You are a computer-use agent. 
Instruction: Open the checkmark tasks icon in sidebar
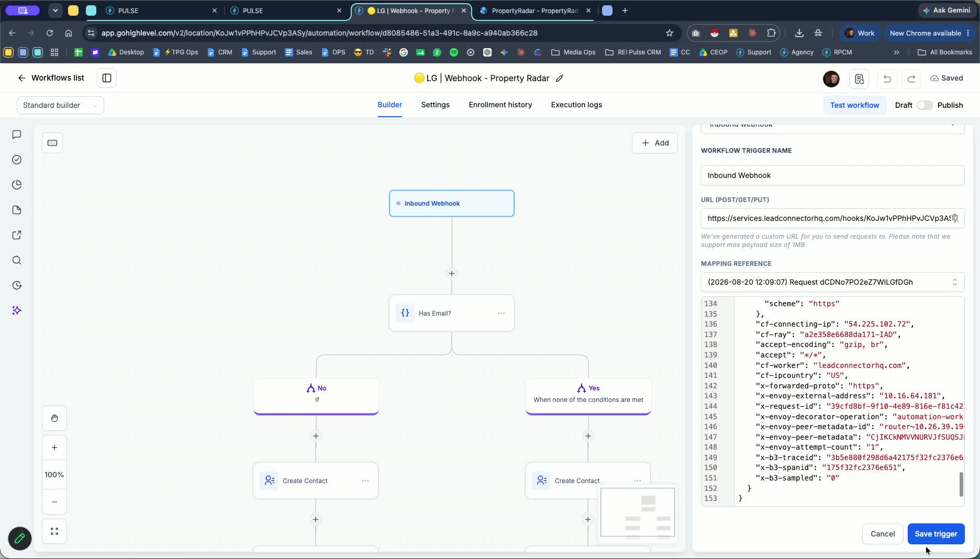click(17, 160)
